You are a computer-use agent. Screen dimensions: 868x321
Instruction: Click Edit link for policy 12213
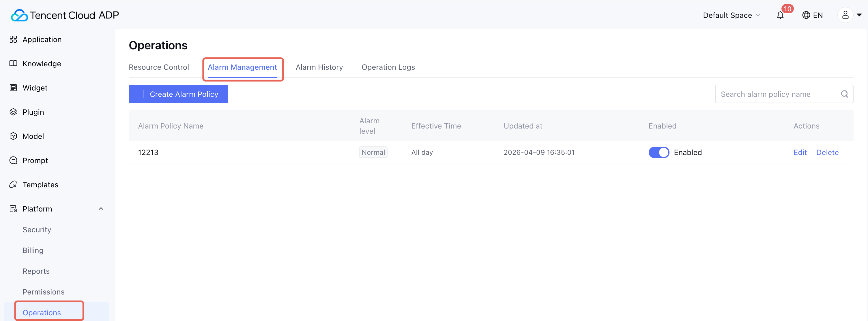[x=800, y=152]
